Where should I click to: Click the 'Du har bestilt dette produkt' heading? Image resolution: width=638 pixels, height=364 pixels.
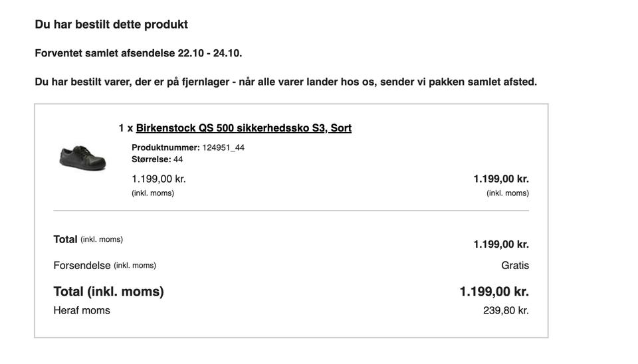[111, 25]
